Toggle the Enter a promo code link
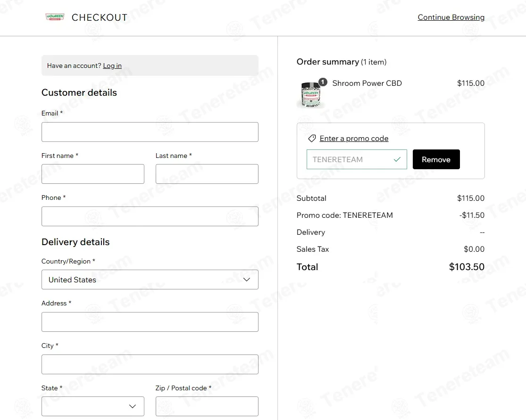 tap(354, 139)
